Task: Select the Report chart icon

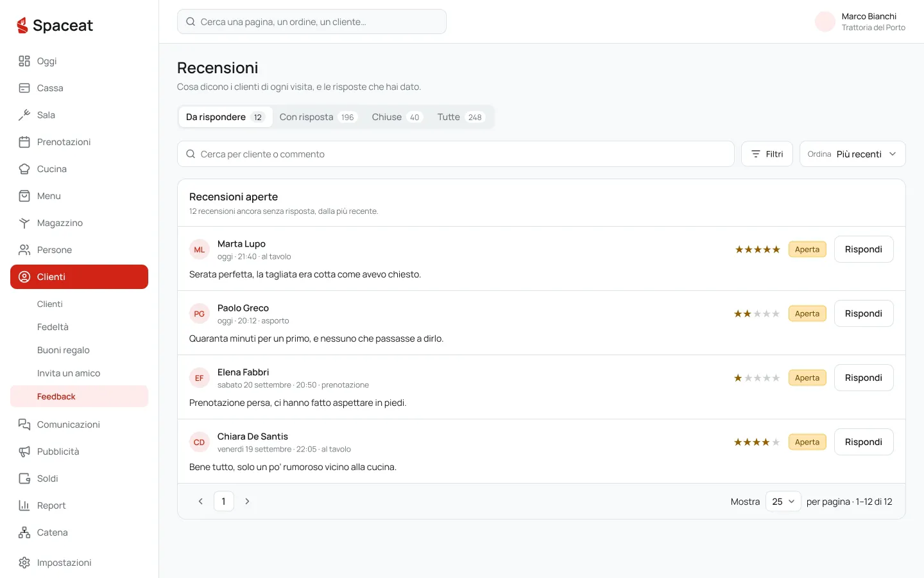Action: (x=24, y=505)
